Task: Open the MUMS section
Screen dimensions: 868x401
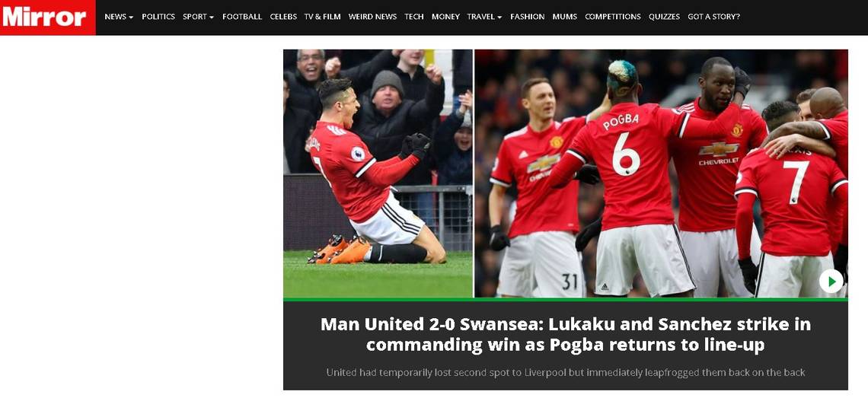Action: click(565, 17)
